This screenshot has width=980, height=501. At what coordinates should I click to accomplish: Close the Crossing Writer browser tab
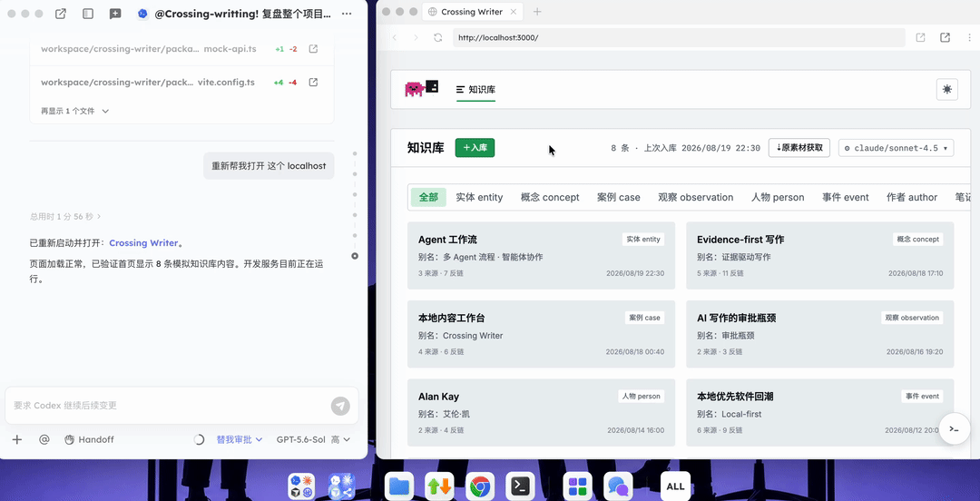pyautogui.click(x=514, y=12)
